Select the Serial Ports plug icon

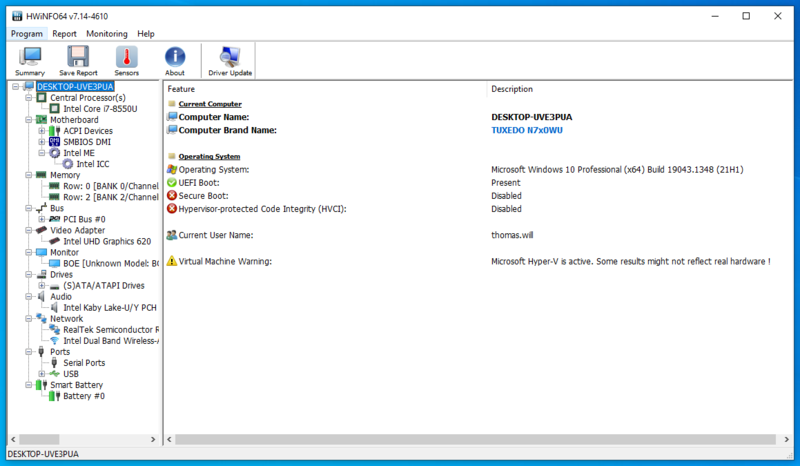click(x=55, y=363)
